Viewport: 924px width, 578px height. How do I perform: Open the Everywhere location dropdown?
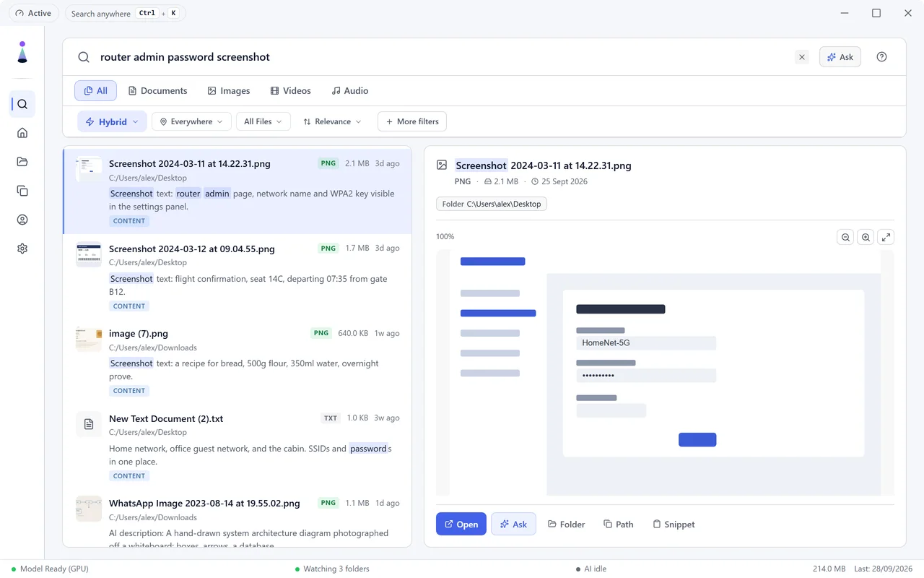pyautogui.click(x=191, y=121)
